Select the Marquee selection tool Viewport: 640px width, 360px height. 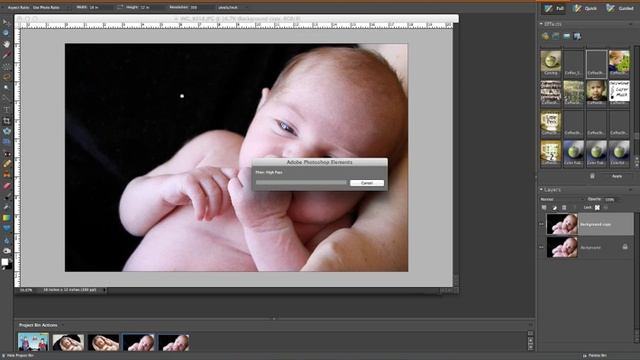(7, 66)
